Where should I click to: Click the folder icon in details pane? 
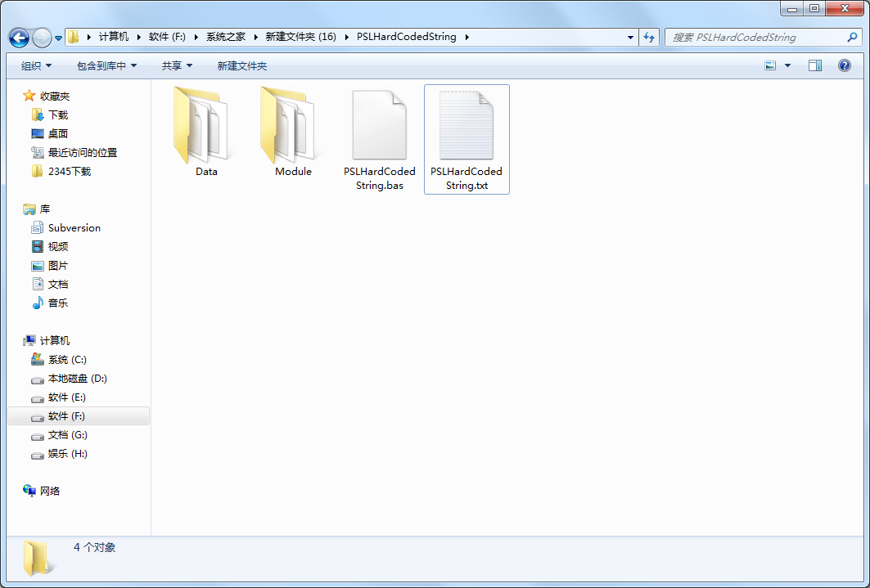[x=38, y=558]
